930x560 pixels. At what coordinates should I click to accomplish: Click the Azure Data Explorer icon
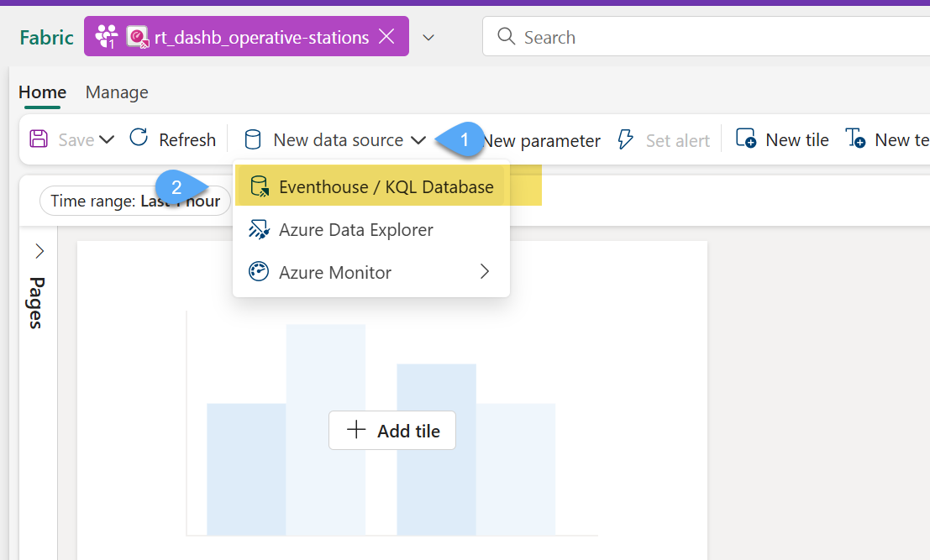(x=259, y=230)
